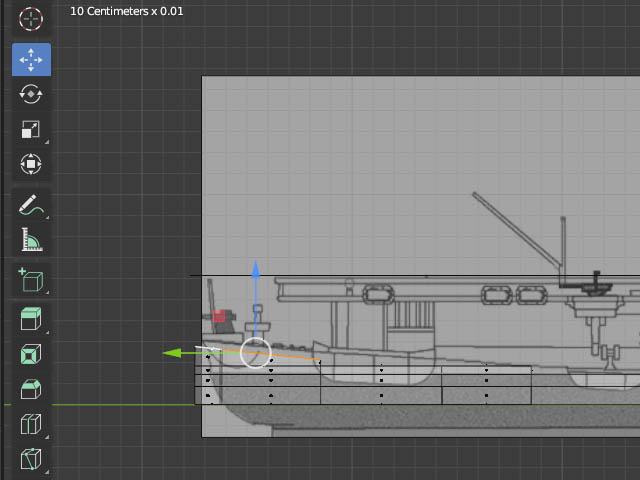Image resolution: width=640 pixels, height=480 pixels.
Task: Select the Scale tool
Action: (x=31, y=129)
